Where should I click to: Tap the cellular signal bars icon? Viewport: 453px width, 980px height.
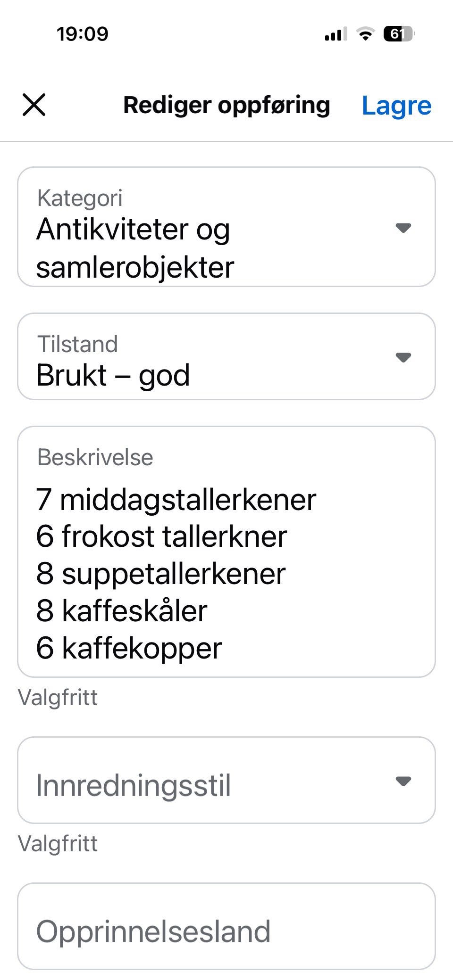336,34
